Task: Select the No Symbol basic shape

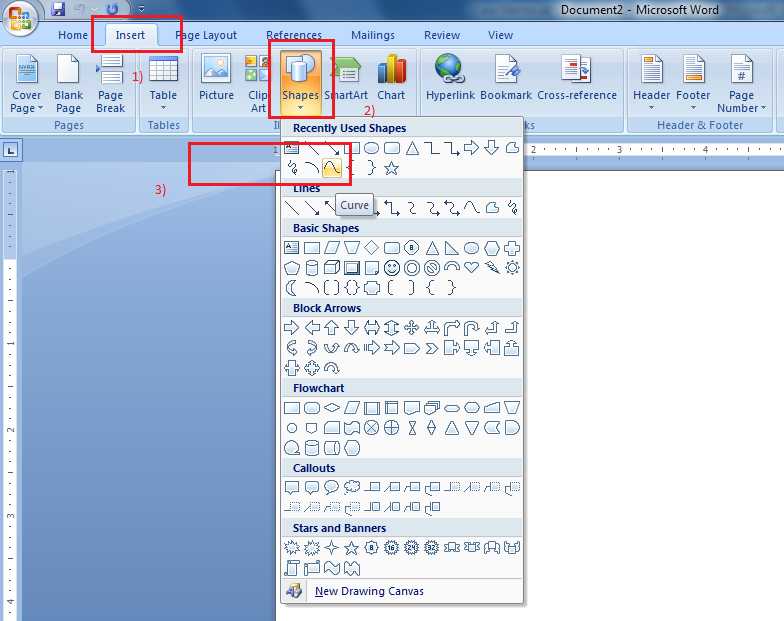Action: [x=432, y=268]
